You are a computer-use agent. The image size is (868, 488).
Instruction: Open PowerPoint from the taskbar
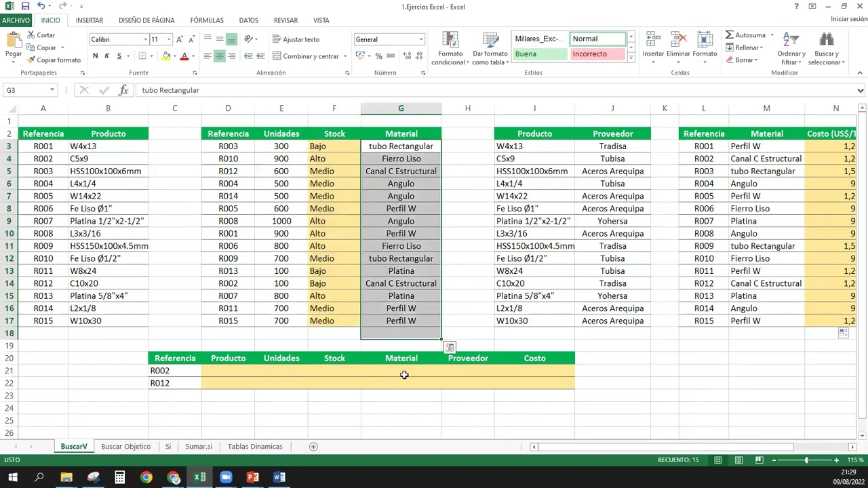pos(252,478)
